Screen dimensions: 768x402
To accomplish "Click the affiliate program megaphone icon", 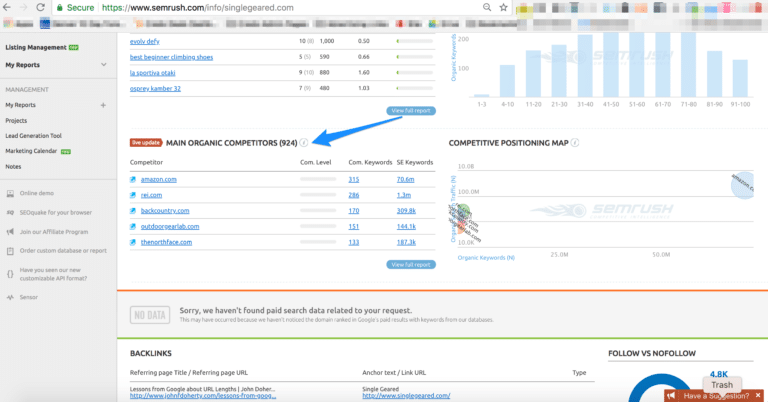I will 10,232.
